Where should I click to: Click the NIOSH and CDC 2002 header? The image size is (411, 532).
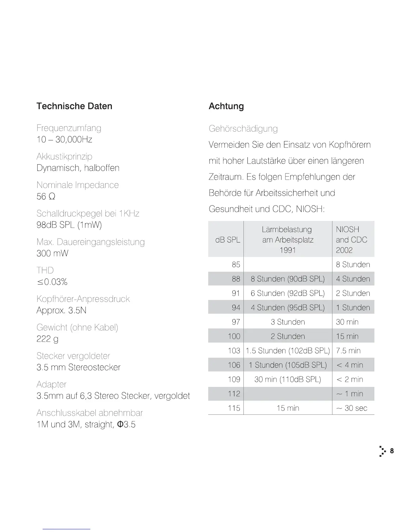pos(352,240)
